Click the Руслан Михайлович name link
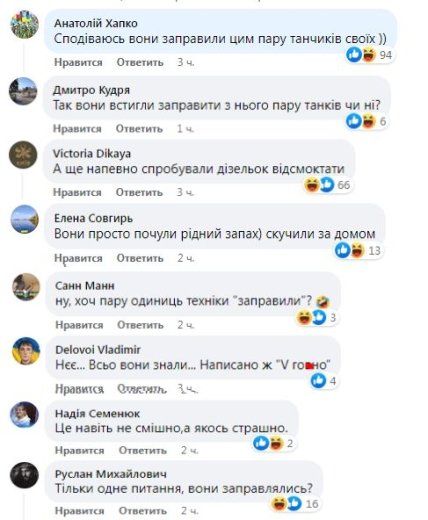Image resolution: width=428 pixels, height=520 pixels. 111,474
